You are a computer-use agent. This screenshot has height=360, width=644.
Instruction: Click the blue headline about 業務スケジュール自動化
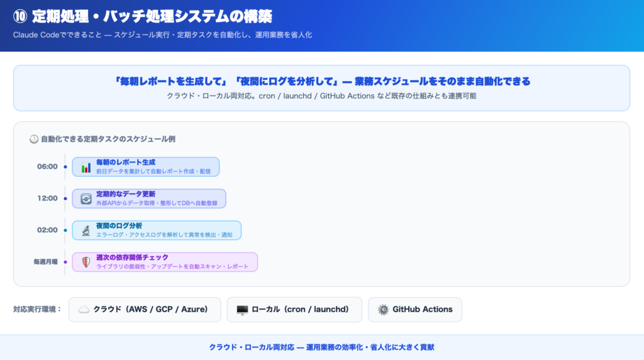pyautogui.click(x=321, y=81)
